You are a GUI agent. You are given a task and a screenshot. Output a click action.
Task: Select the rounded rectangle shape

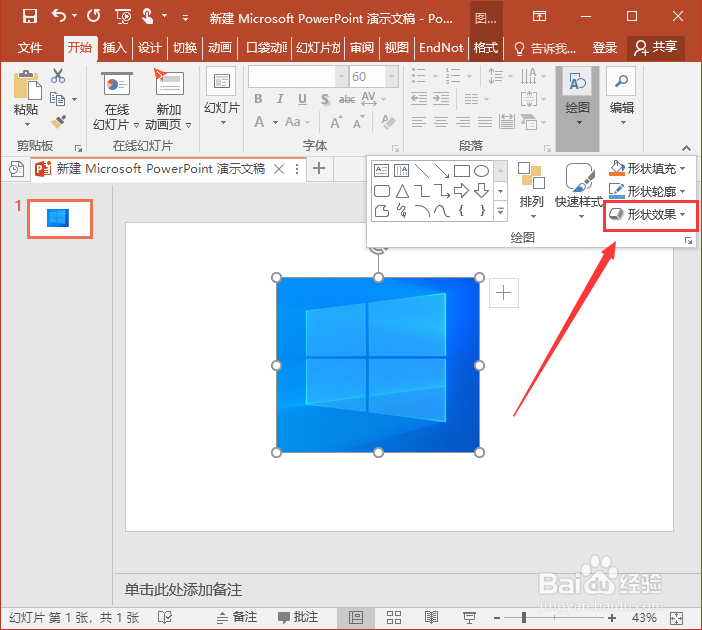[381, 191]
